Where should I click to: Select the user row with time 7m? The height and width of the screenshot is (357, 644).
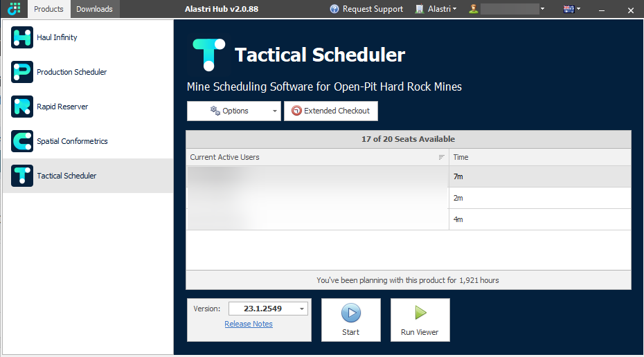click(x=409, y=176)
